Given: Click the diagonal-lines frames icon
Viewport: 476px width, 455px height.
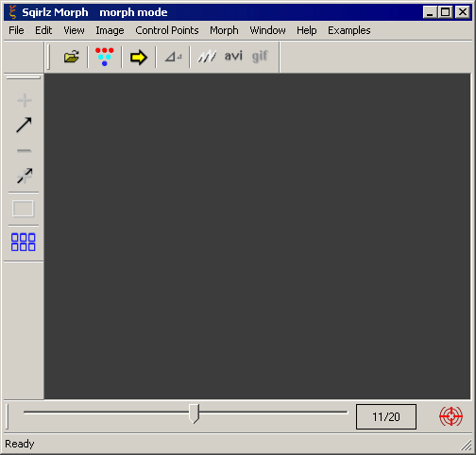Looking at the screenshot, I should tap(207, 57).
